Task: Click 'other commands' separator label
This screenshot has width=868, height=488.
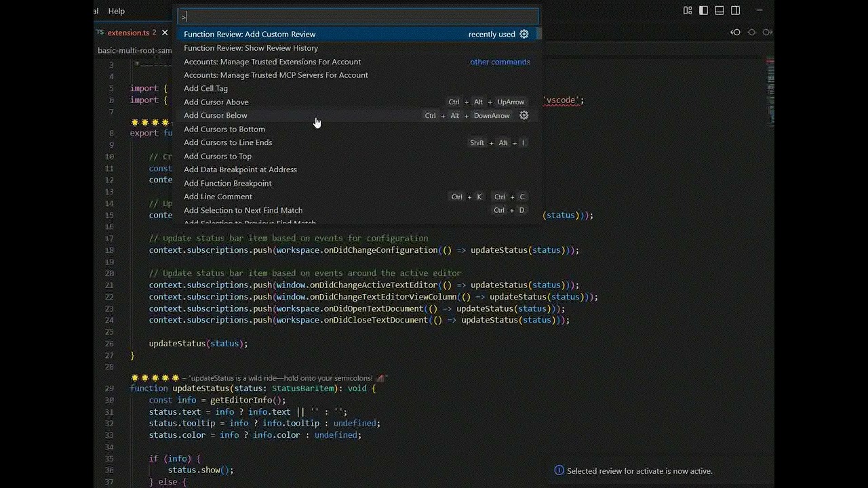Action: [x=500, y=62]
